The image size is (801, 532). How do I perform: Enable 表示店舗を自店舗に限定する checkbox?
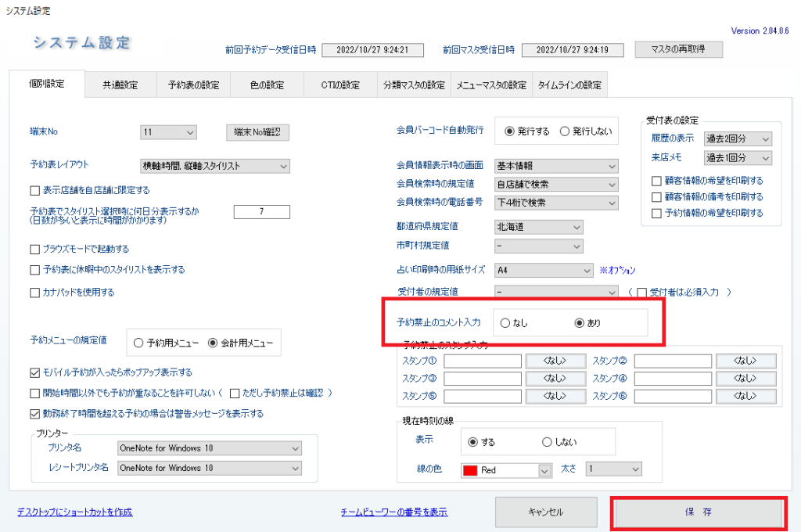(x=34, y=191)
